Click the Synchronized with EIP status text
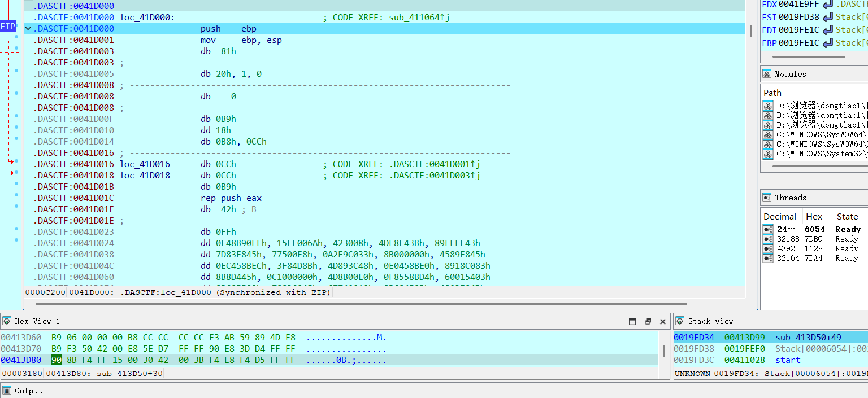Viewport: 868px width, 398px height. (x=274, y=292)
